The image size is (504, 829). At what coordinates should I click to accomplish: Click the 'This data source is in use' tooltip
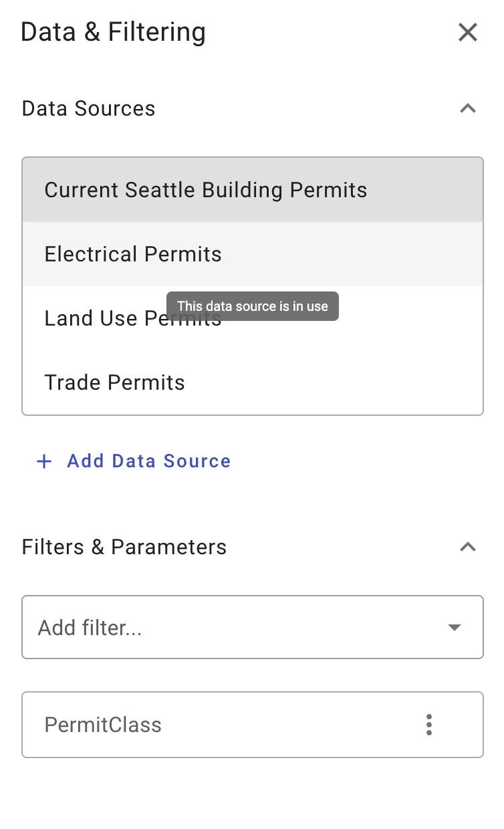(x=253, y=306)
